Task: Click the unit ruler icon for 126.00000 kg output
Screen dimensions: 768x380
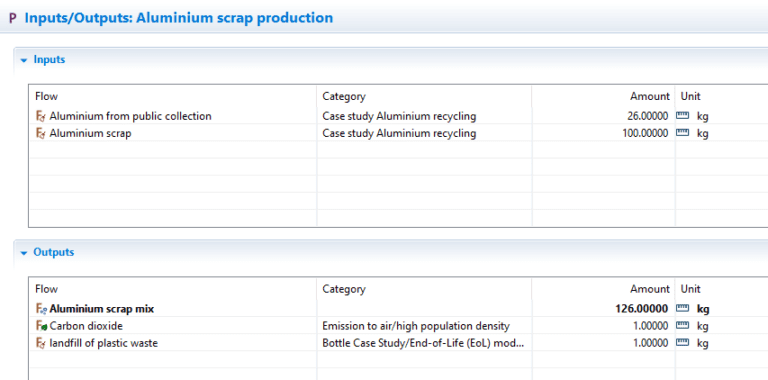Action: tap(682, 309)
